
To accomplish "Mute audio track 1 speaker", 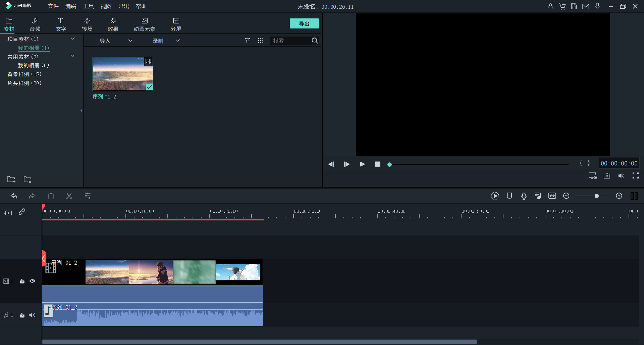I will (x=32, y=315).
